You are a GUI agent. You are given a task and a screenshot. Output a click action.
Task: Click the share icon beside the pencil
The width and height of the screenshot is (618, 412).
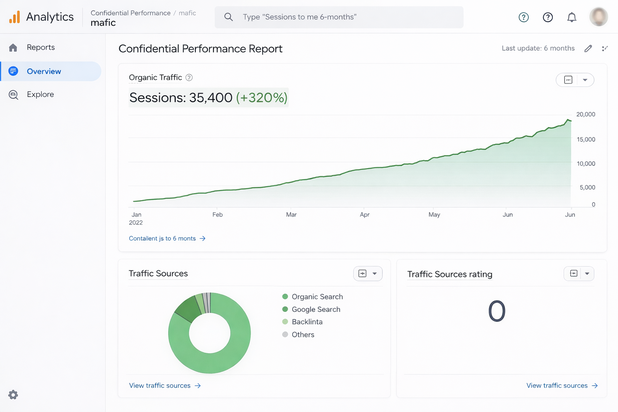(604, 48)
